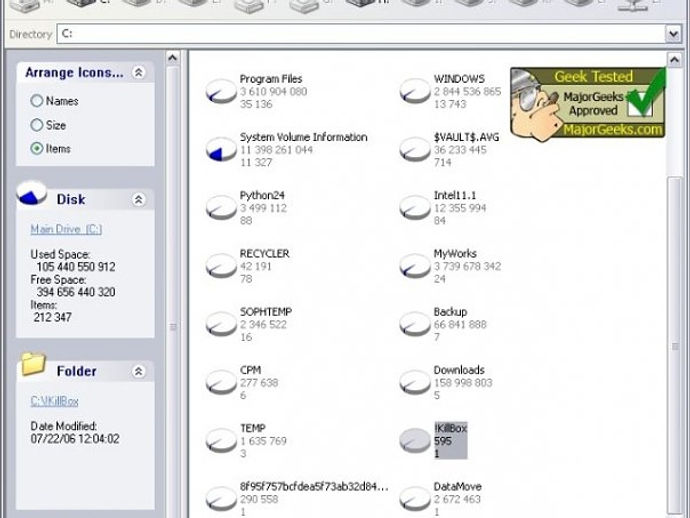Click the $VAULT$.AVG pie chart icon
This screenshot has height=518, width=690.
click(415, 150)
